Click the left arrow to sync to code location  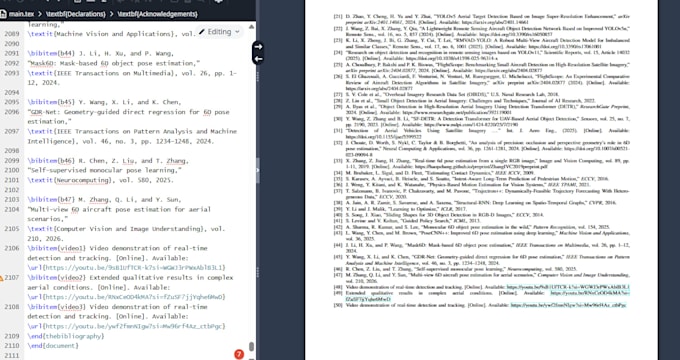[258, 59]
